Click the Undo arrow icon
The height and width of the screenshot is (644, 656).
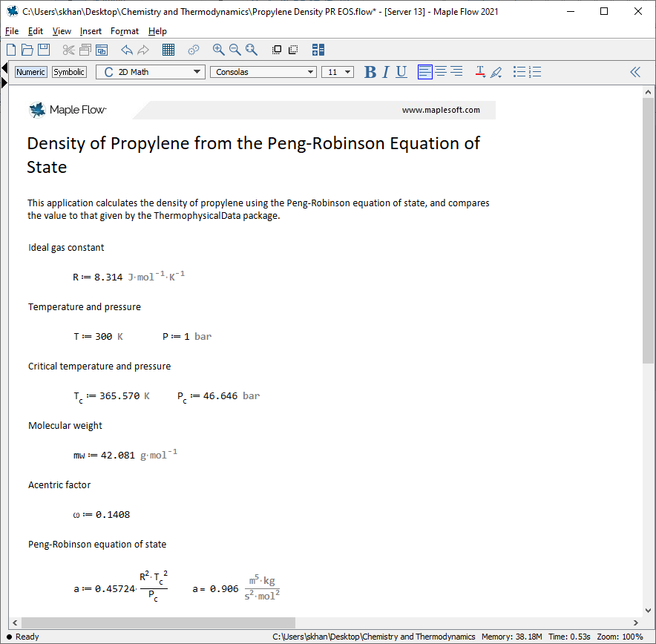pos(127,50)
